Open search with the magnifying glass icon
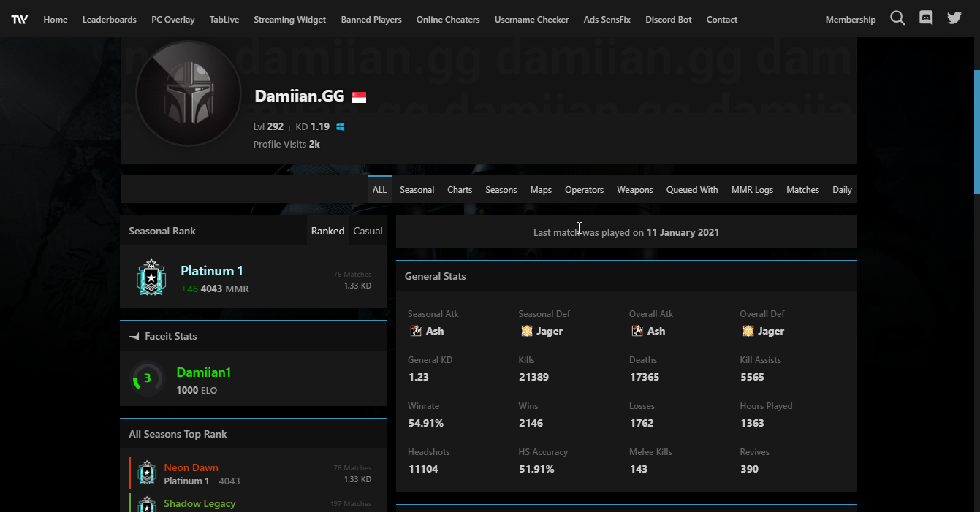The width and height of the screenshot is (980, 512). click(897, 19)
